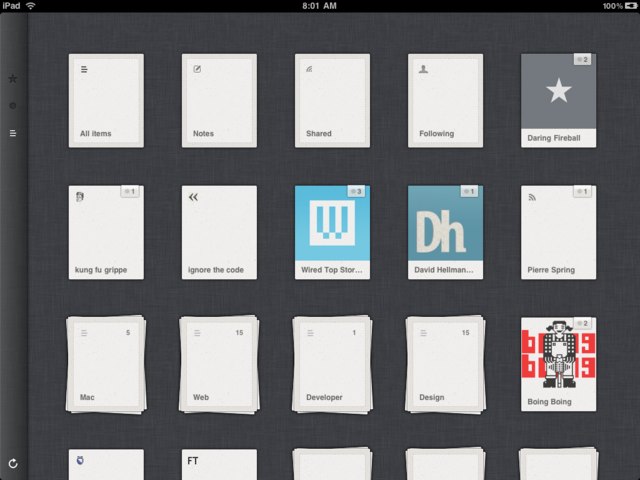The height and width of the screenshot is (480, 640).
Task: Click the list icon on All Items card
Action: [x=84, y=69]
